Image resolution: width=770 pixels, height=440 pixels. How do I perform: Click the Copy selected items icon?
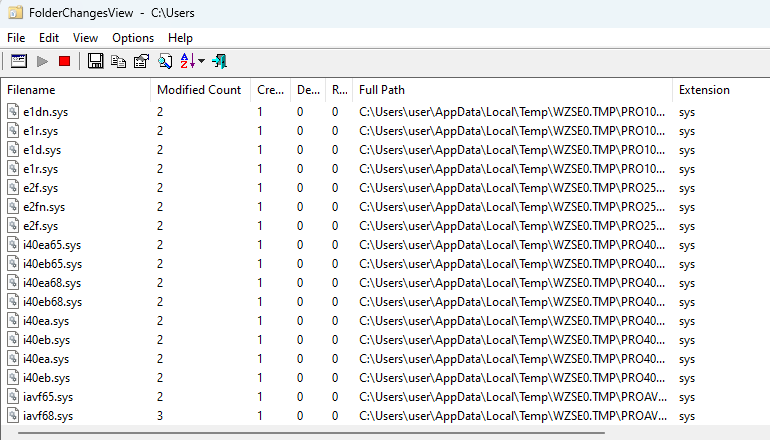[x=118, y=61]
